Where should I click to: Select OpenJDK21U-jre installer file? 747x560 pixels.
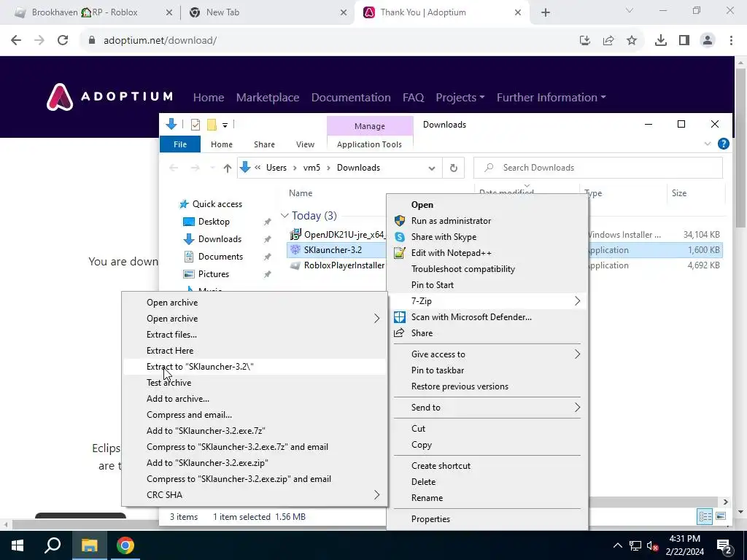pos(336,234)
